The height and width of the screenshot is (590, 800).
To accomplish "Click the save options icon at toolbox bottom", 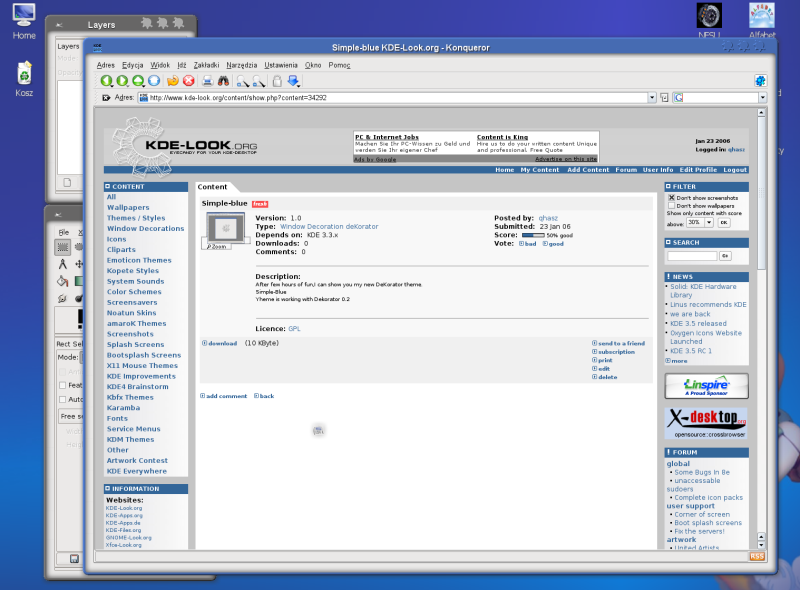I will [74, 559].
